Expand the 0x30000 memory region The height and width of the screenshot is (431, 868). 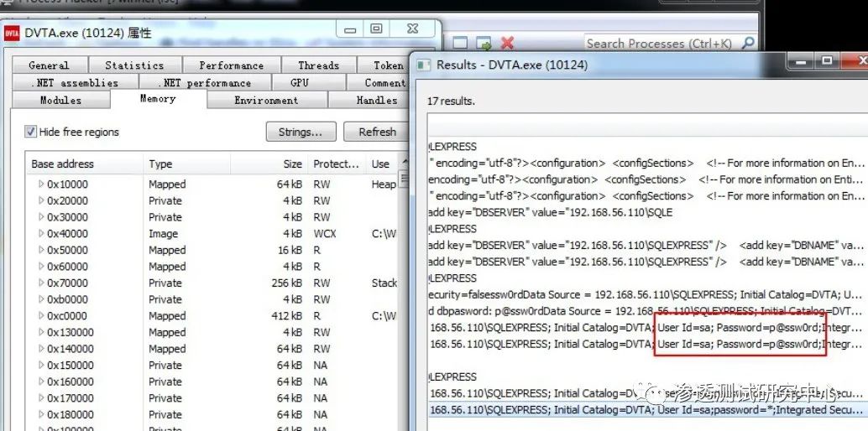tap(41, 217)
